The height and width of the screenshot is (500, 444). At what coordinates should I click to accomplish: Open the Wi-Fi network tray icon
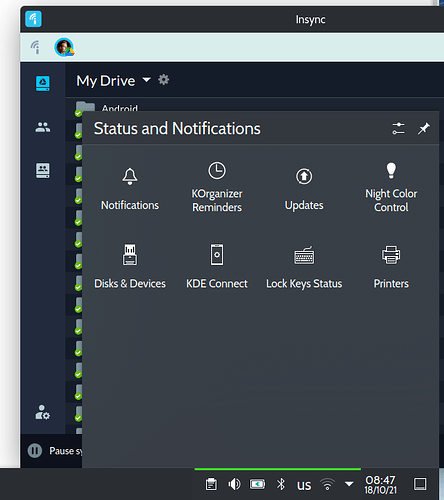click(x=327, y=484)
